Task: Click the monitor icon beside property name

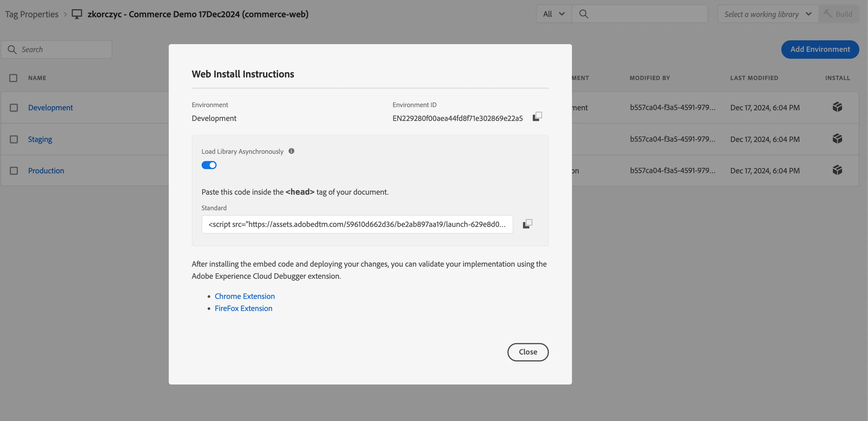Action: 77,14
